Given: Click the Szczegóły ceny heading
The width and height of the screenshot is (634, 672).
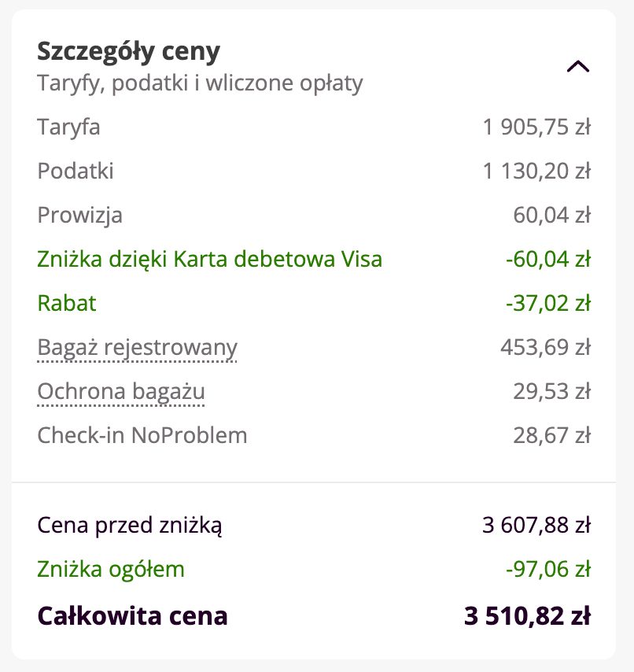Looking at the screenshot, I should pos(129,52).
